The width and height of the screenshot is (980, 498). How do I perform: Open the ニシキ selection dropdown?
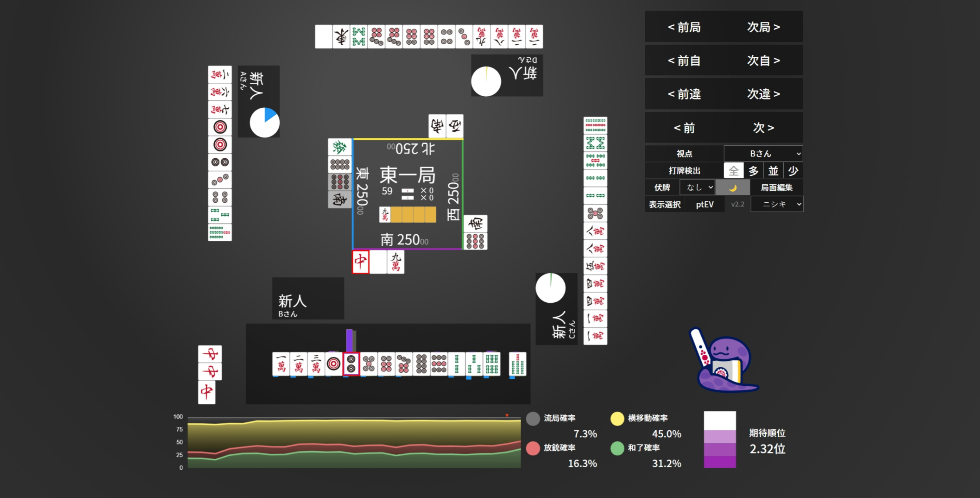click(x=777, y=204)
